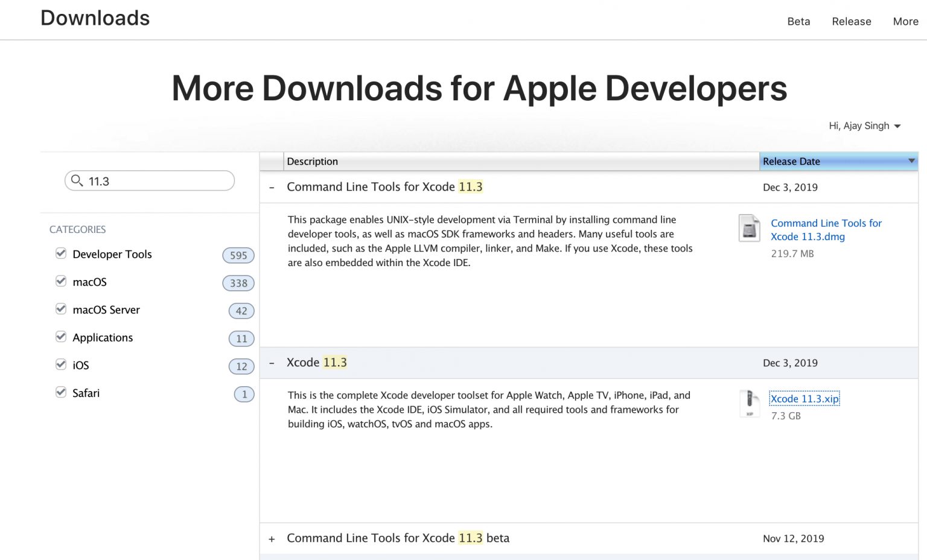Toggle Release Date sort direction arrow

[911, 161]
